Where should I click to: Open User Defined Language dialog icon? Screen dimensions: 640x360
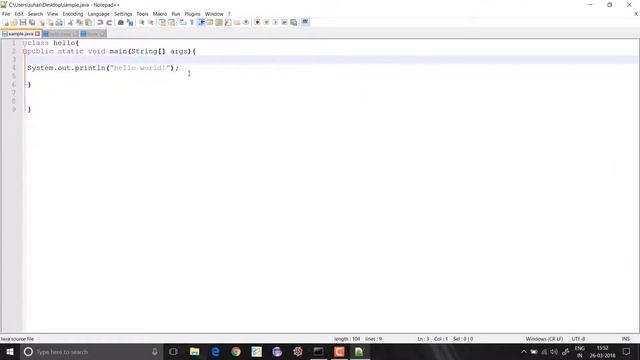point(210,22)
